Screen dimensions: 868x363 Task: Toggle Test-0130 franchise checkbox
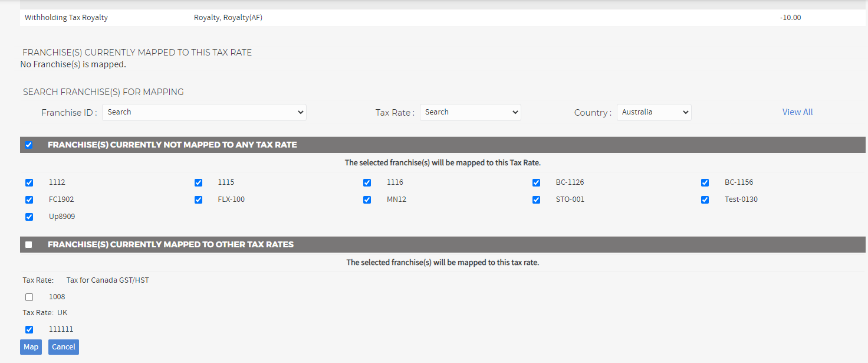click(705, 200)
